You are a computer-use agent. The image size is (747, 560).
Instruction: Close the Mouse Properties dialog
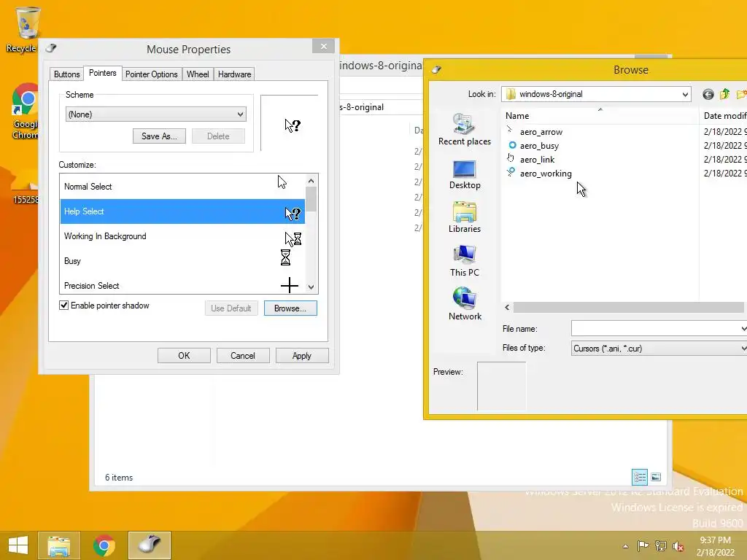tap(324, 46)
